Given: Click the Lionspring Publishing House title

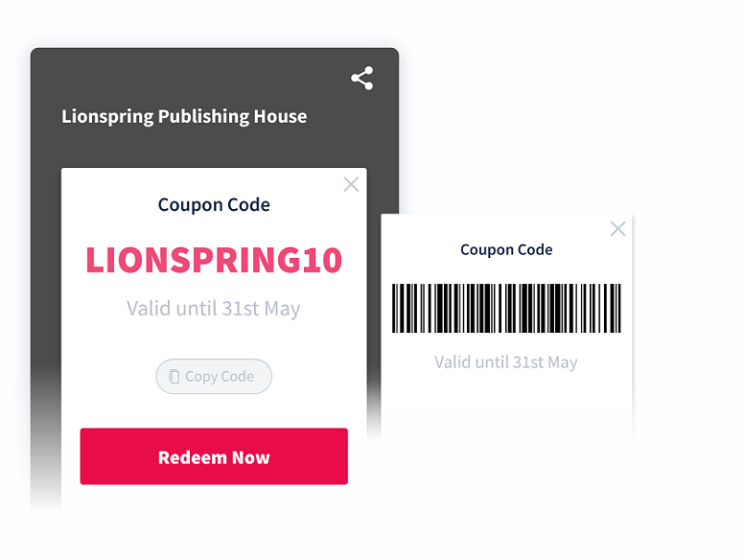Looking at the screenshot, I should pos(184,117).
